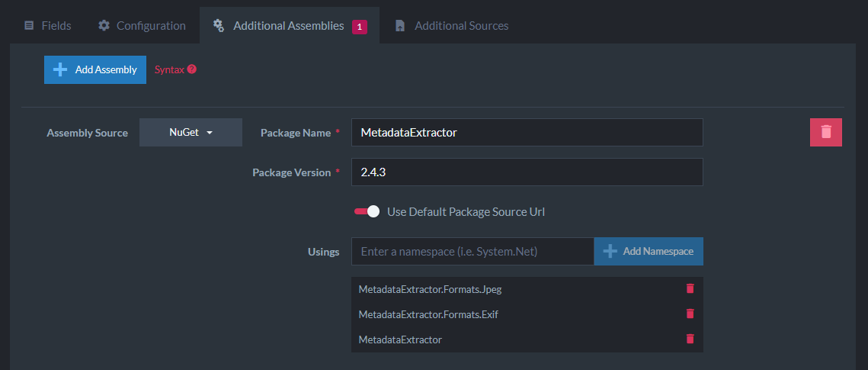Click the Package Name input field

(x=527, y=132)
